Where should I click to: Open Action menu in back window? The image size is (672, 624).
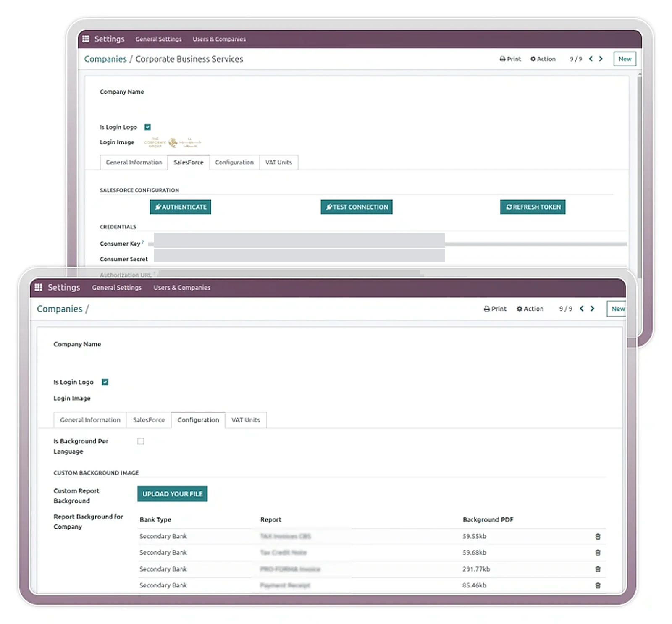[543, 59]
